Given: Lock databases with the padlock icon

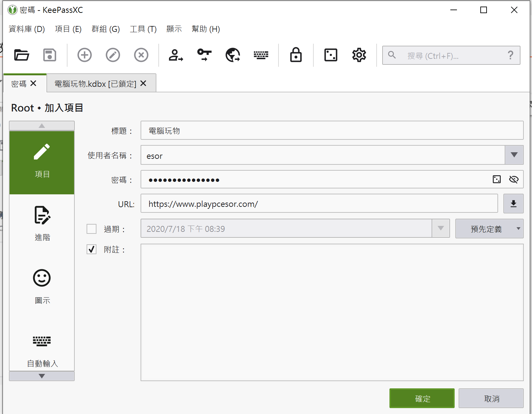Looking at the screenshot, I should [296, 55].
